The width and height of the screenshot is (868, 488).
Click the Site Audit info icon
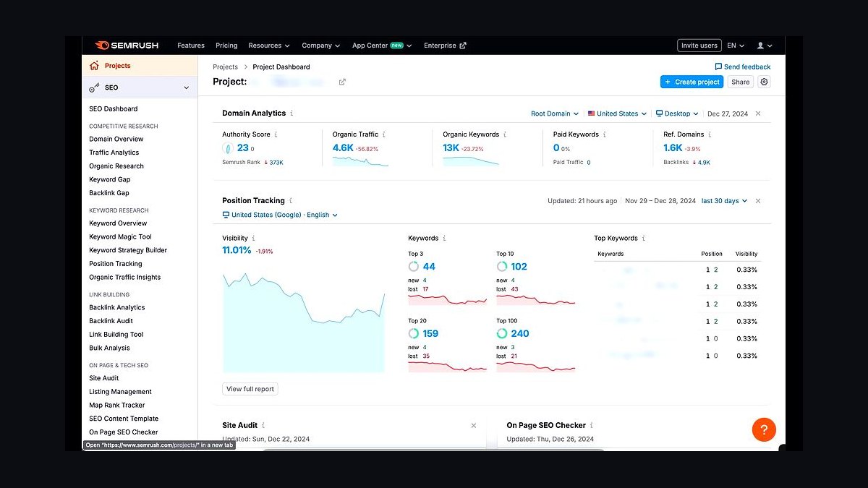[263, 426]
